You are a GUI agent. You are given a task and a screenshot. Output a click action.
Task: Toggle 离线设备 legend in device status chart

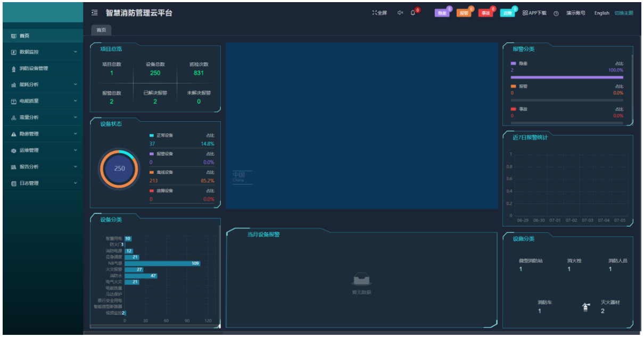(152, 172)
